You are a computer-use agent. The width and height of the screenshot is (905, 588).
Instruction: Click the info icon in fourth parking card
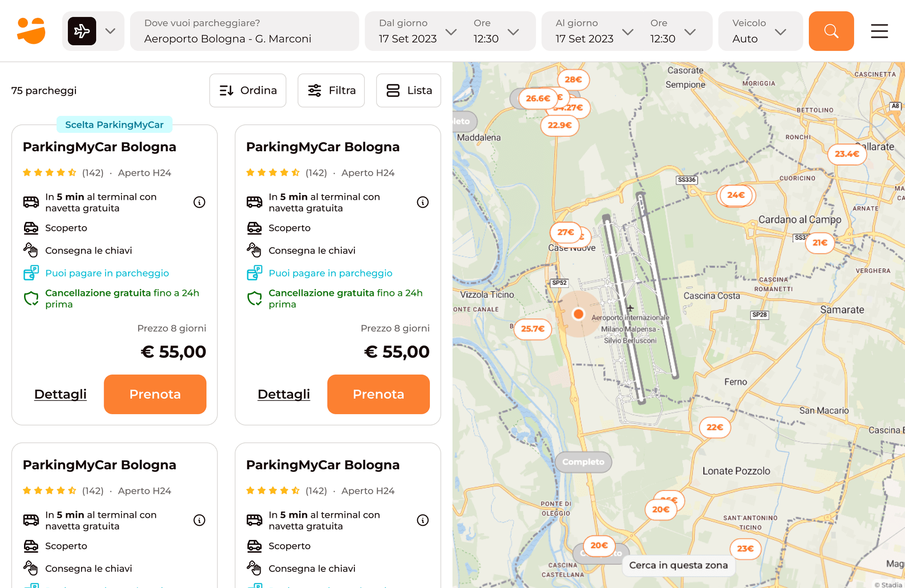point(423,520)
